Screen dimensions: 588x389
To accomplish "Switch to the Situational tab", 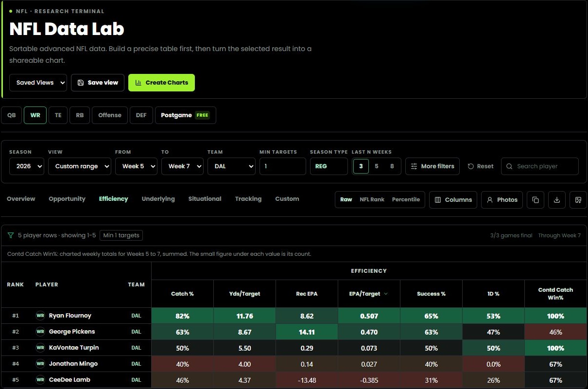I will pyautogui.click(x=205, y=199).
